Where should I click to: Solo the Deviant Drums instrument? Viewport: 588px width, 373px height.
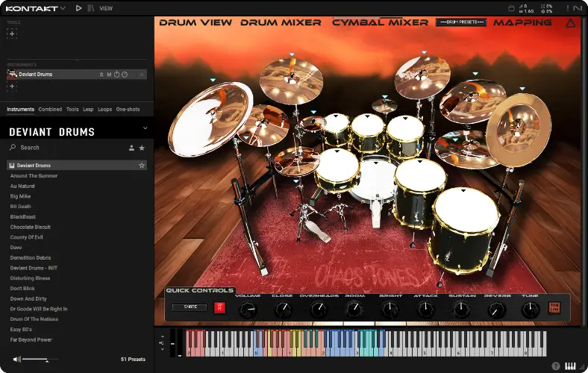[x=101, y=75]
